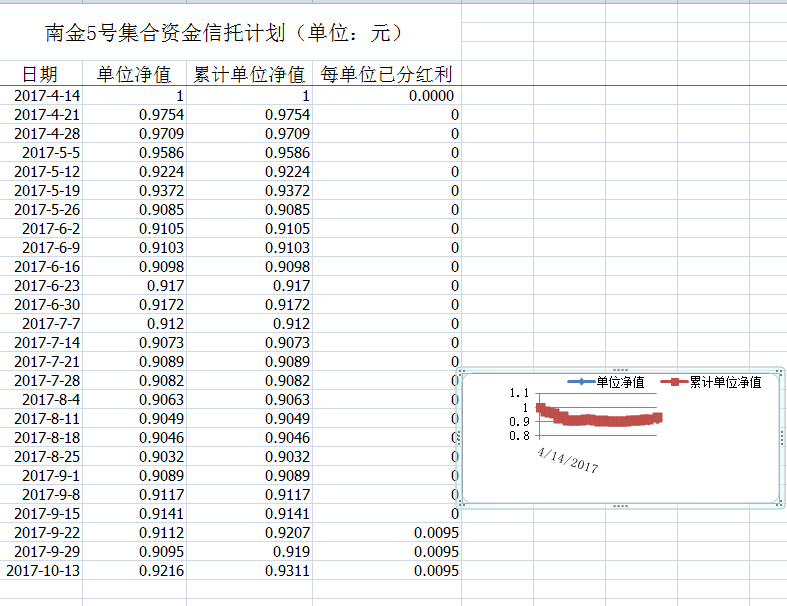Select the 累计单位净值 table header cell
Screen dimensions: 787x606
tap(249, 74)
